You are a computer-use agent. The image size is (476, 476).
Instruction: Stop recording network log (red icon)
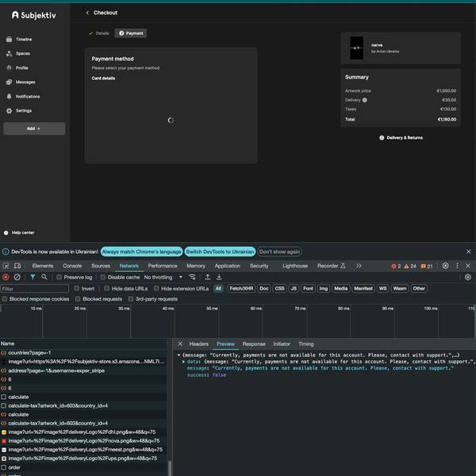tap(6, 277)
